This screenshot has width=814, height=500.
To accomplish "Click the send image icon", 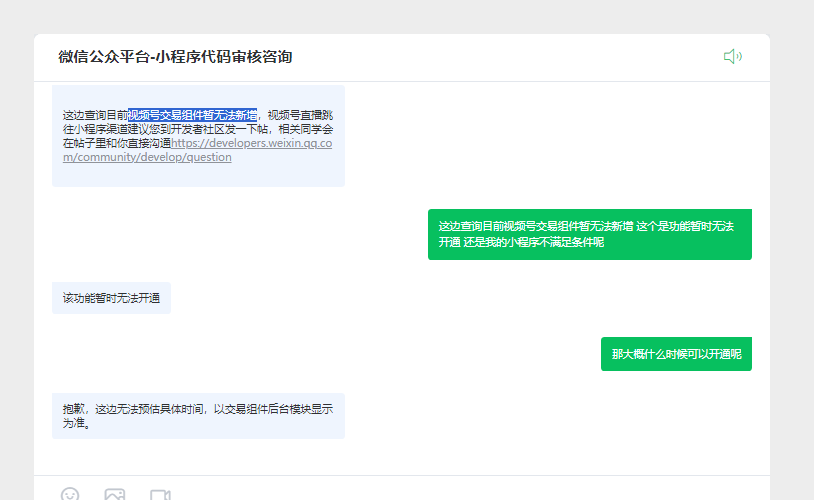I will 115,494.
